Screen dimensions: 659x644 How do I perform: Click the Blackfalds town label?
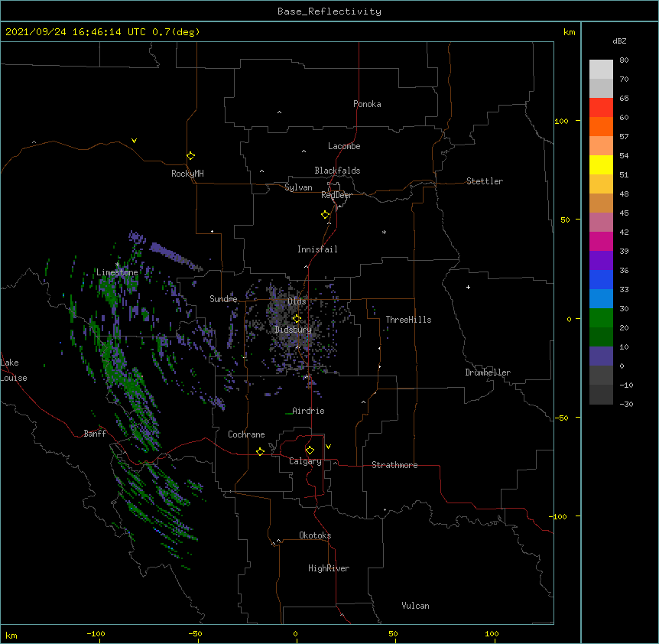337,171
